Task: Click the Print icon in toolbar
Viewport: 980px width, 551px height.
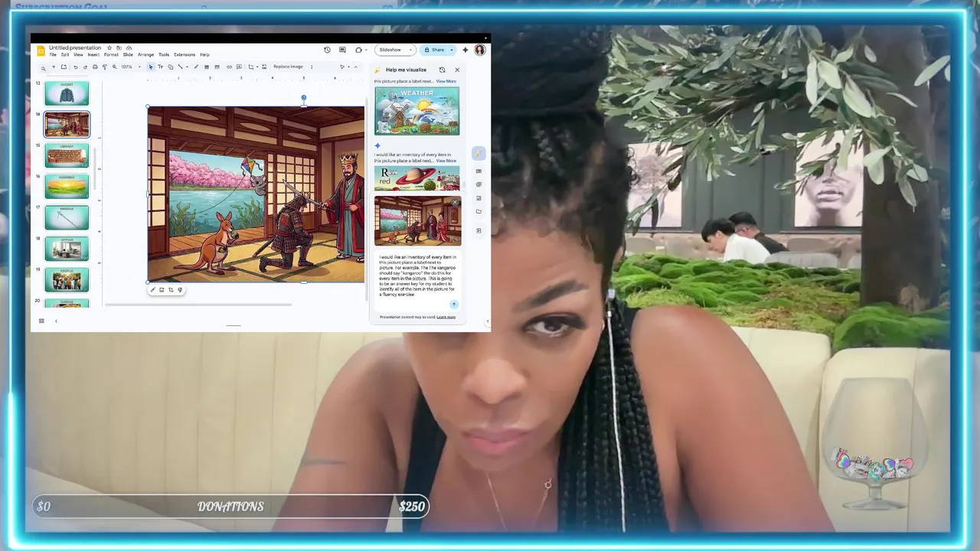Action: [x=95, y=67]
